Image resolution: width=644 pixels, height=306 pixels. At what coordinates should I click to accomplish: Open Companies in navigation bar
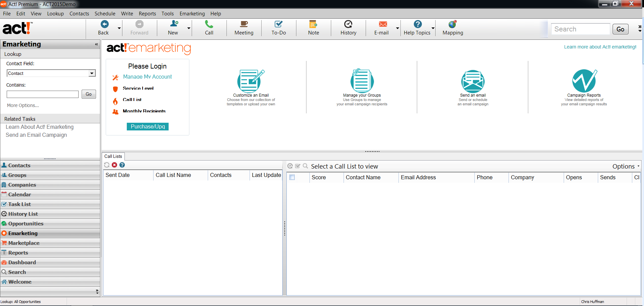point(50,185)
